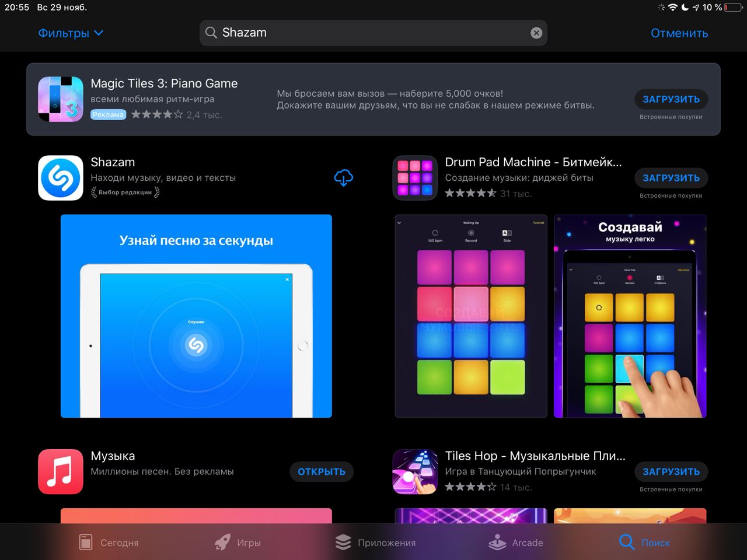Tap the location arrow status icon
Screen dimensions: 747x560
[696, 8]
